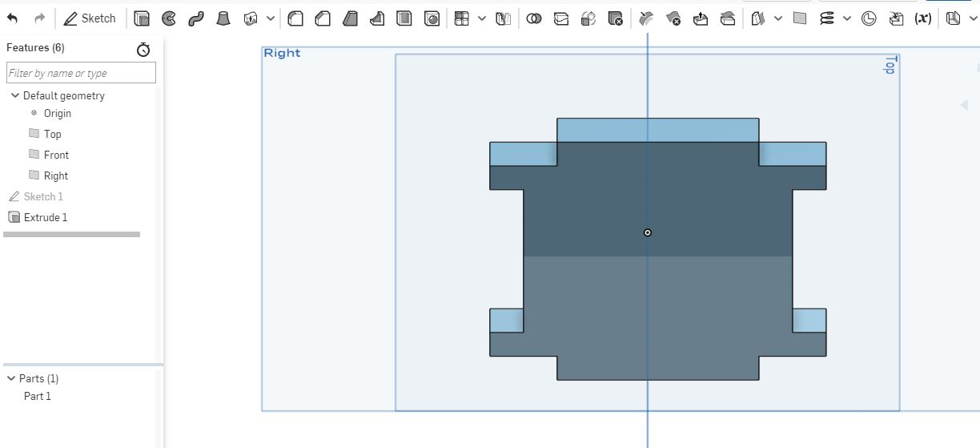This screenshot has width=980, height=448.
Task: Select the Mirror tool
Action: point(503,18)
